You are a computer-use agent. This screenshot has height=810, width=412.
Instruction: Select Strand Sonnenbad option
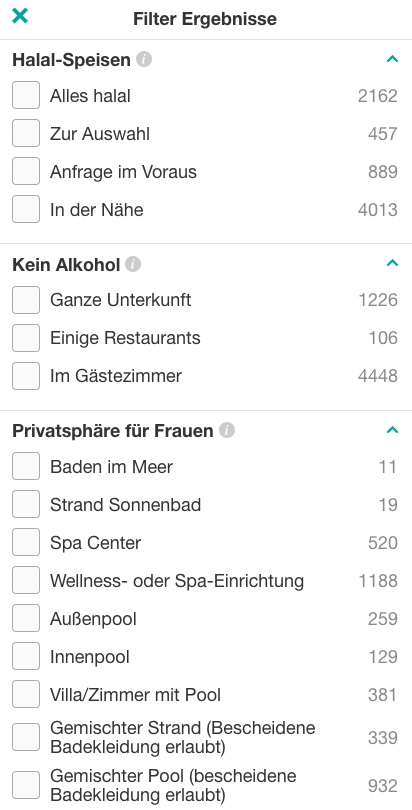click(26, 504)
